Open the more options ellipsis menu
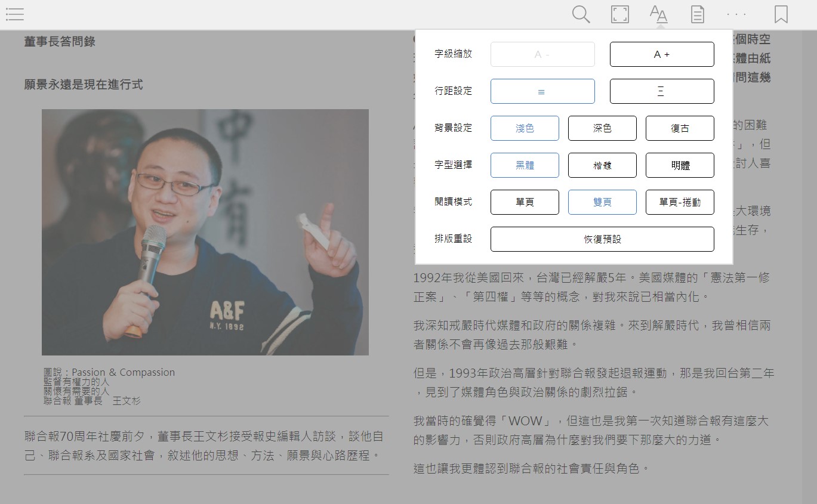The height and width of the screenshot is (504, 817). (x=736, y=14)
